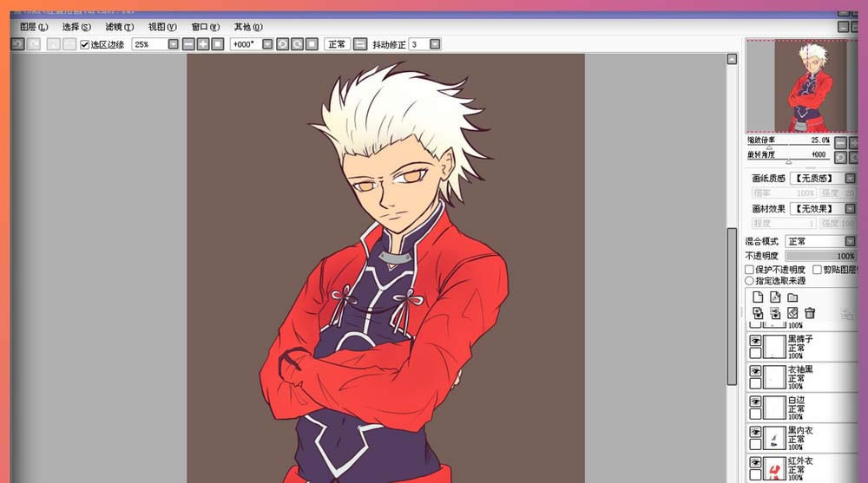
Task: Click the new layer icon
Action: [756, 297]
